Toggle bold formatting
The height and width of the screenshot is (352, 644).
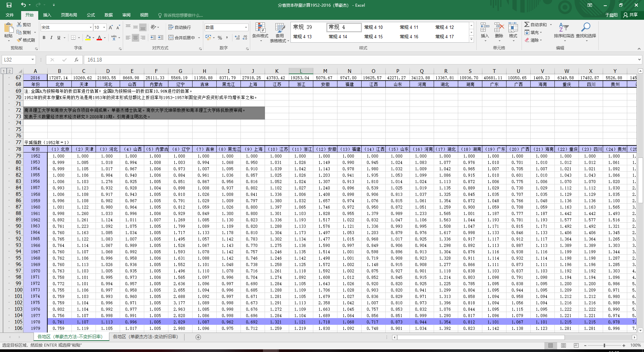pyautogui.click(x=44, y=38)
